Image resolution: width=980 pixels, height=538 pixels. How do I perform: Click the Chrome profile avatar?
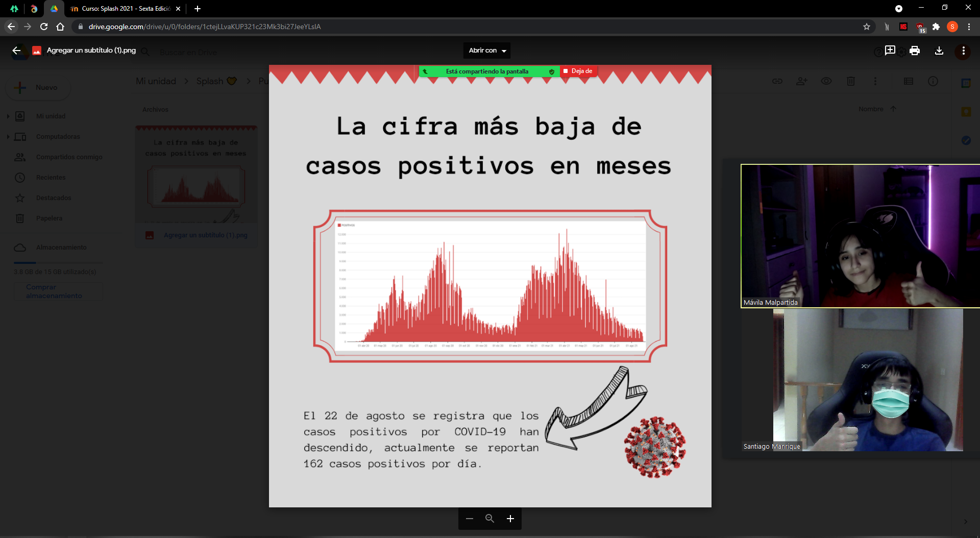tap(952, 27)
